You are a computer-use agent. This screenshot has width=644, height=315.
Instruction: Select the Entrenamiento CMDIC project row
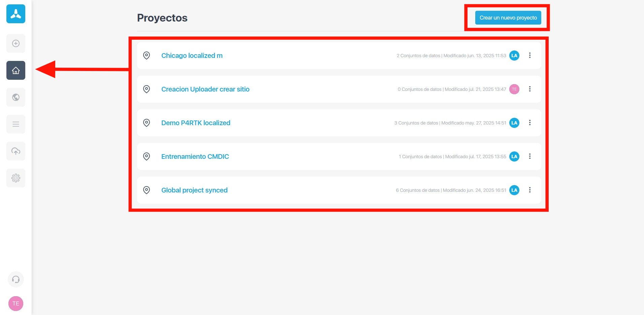pos(195,156)
